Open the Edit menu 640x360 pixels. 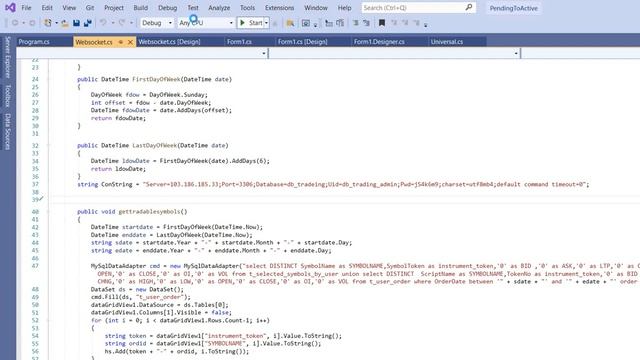[x=47, y=8]
